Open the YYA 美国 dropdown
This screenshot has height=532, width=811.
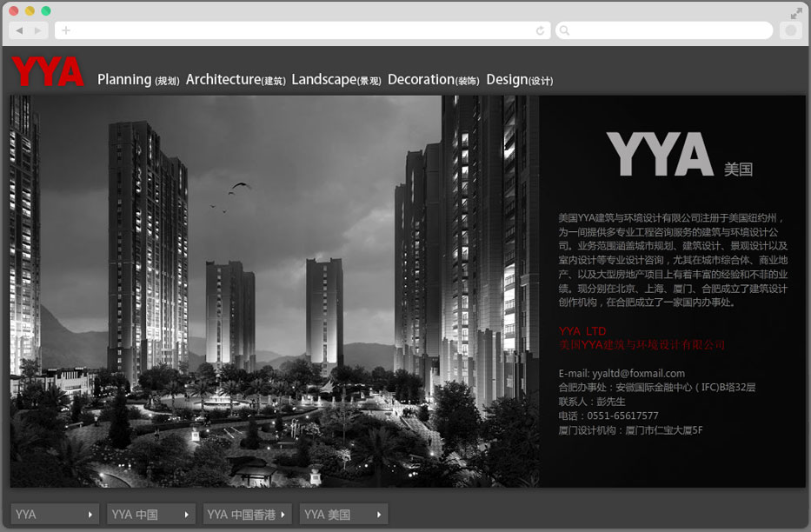tap(343, 515)
